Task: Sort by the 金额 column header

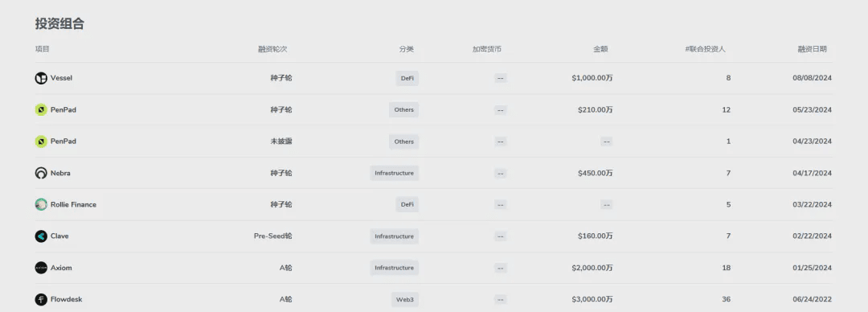Action: point(600,49)
